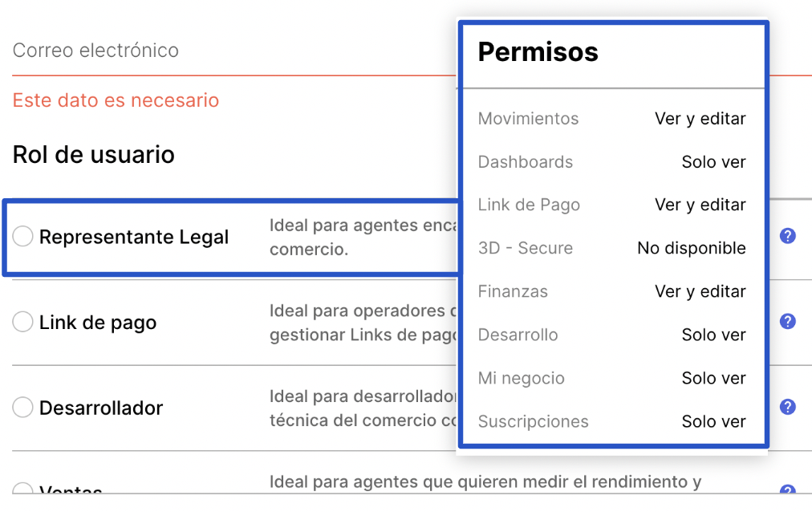The width and height of the screenshot is (812, 512).
Task: Click the "Este dato es necesario" error message
Action: pyautogui.click(x=116, y=100)
